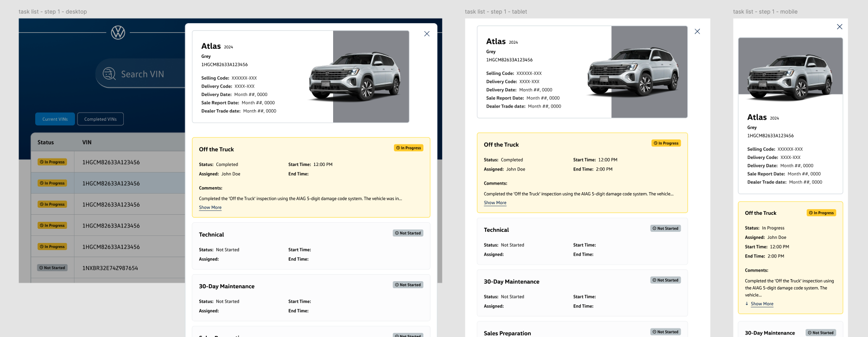
Task: Click Not Started badge on mobile 30-Day Maintenance card
Action: click(x=821, y=332)
